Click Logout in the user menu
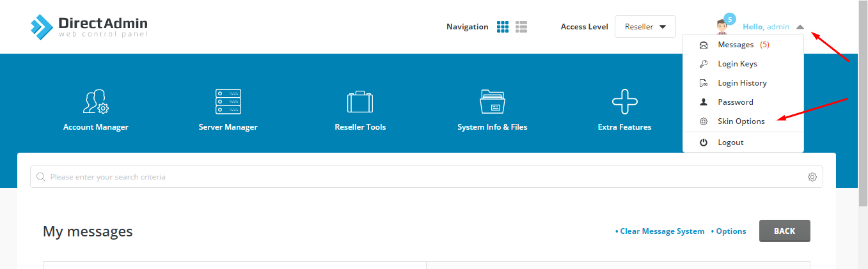 click(743, 142)
